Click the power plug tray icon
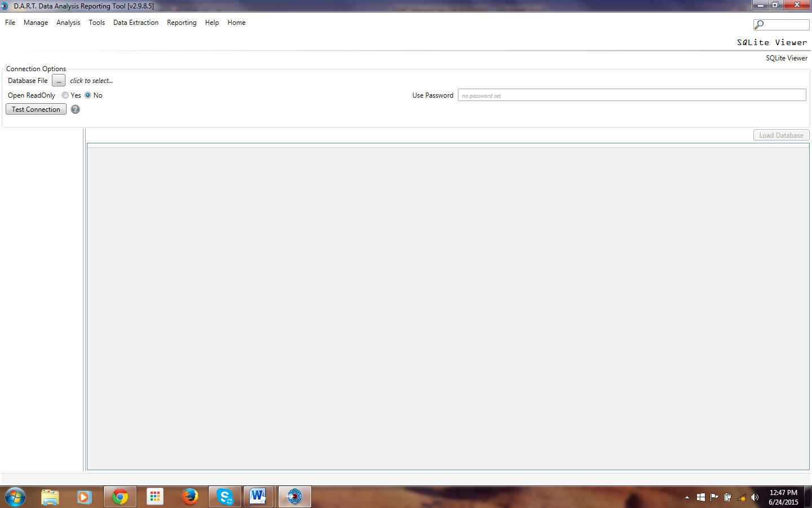This screenshot has width=812, height=508. click(x=728, y=497)
